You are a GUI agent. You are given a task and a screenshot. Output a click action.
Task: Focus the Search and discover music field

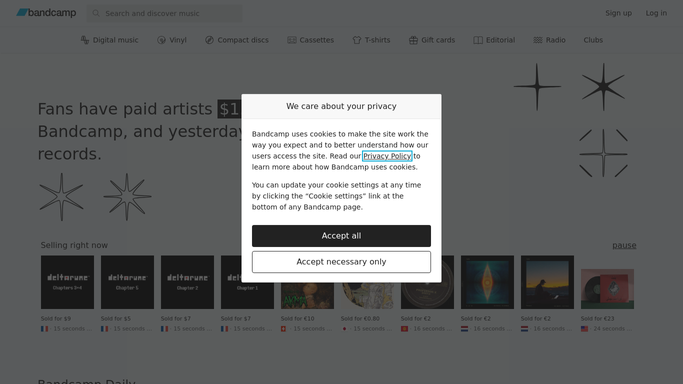tap(164, 13)
